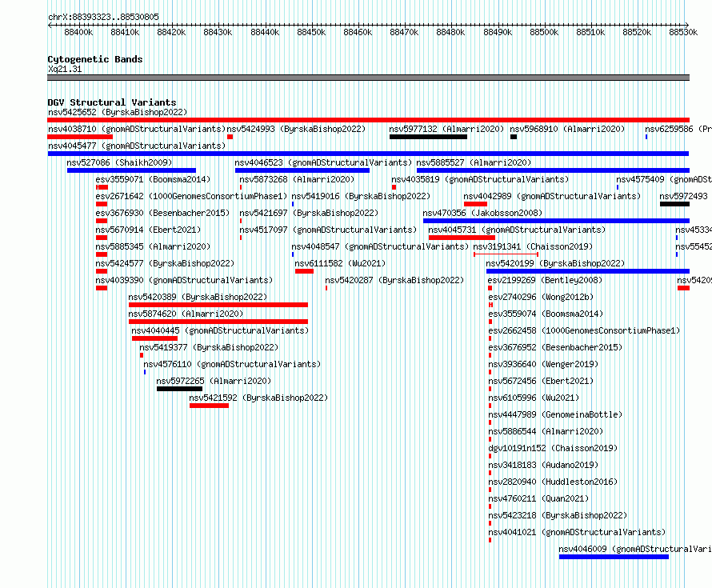
Task: Open nsv5885345 (Almarri2020) label
Action: pos(153,246)
